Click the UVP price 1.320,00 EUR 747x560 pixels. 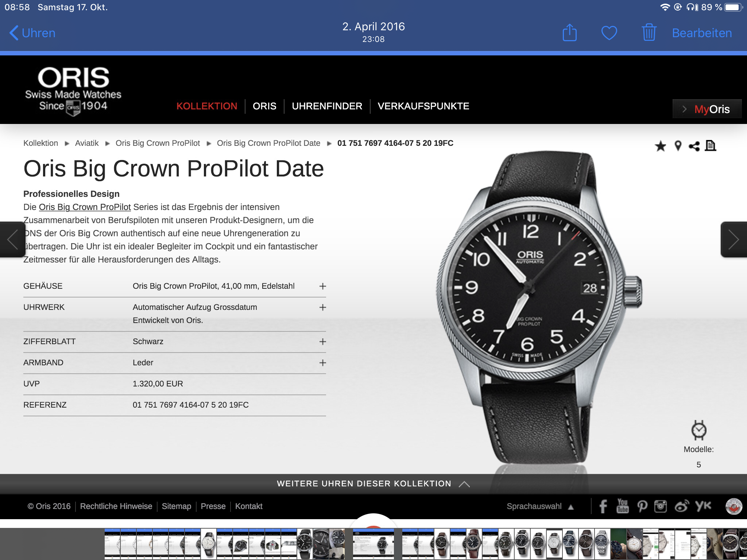[x=158, y=384]
